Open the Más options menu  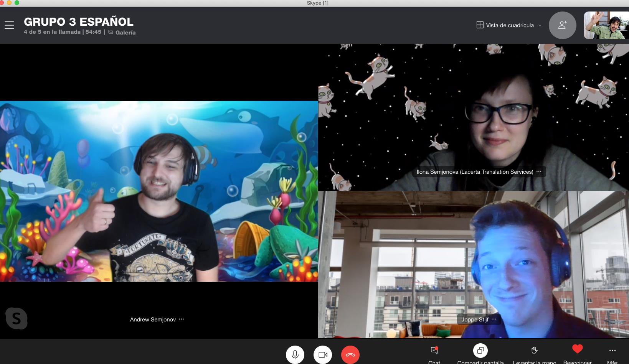coord(612,351)
